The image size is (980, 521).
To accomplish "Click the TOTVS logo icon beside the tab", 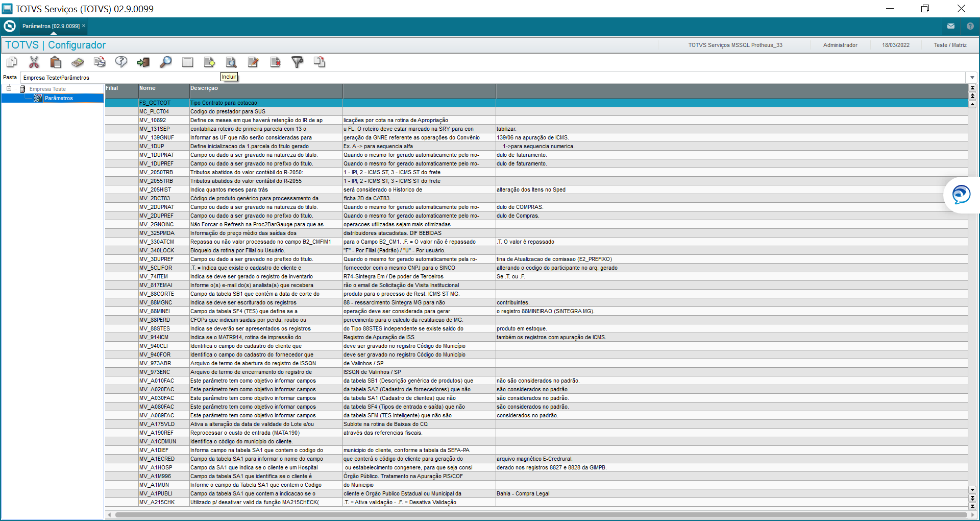I will pos(10,26).
